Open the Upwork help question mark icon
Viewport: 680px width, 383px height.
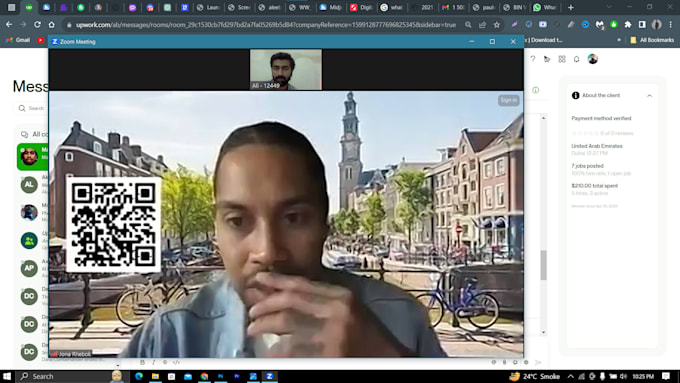533,59
